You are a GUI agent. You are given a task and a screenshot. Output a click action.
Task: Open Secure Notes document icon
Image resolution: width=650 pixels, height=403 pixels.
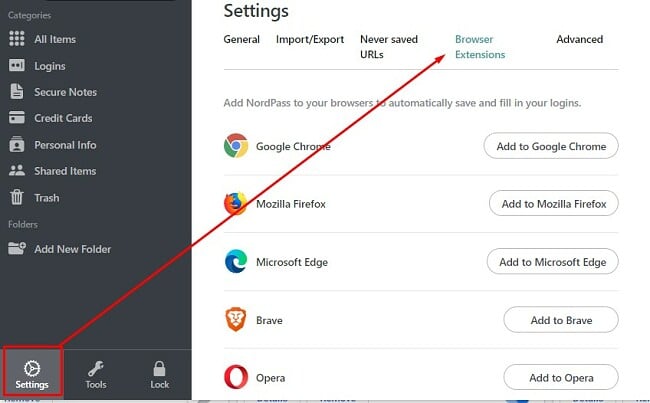tap(17, 91)
